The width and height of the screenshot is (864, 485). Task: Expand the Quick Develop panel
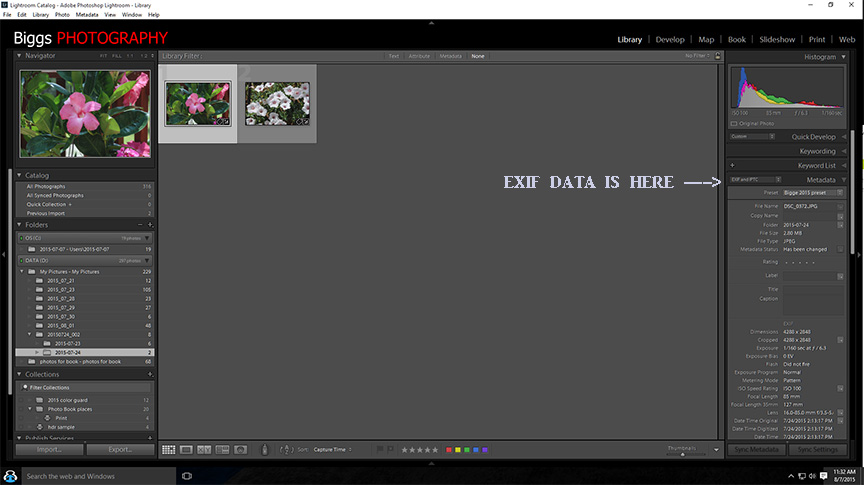tap(844, 137)
